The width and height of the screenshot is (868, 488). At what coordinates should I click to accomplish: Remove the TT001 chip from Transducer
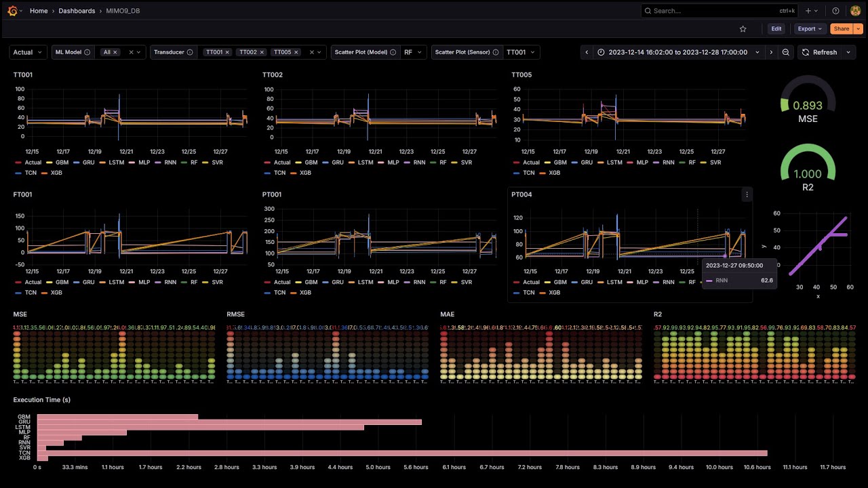pyautogui.click(x=227, y=52)
